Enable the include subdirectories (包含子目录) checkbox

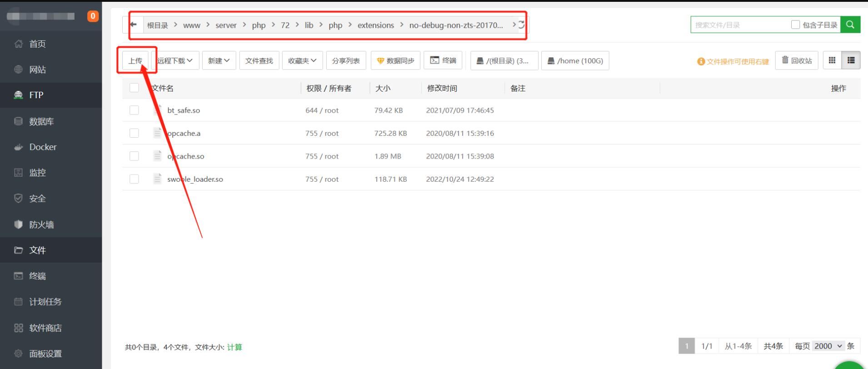coord(795,25)
